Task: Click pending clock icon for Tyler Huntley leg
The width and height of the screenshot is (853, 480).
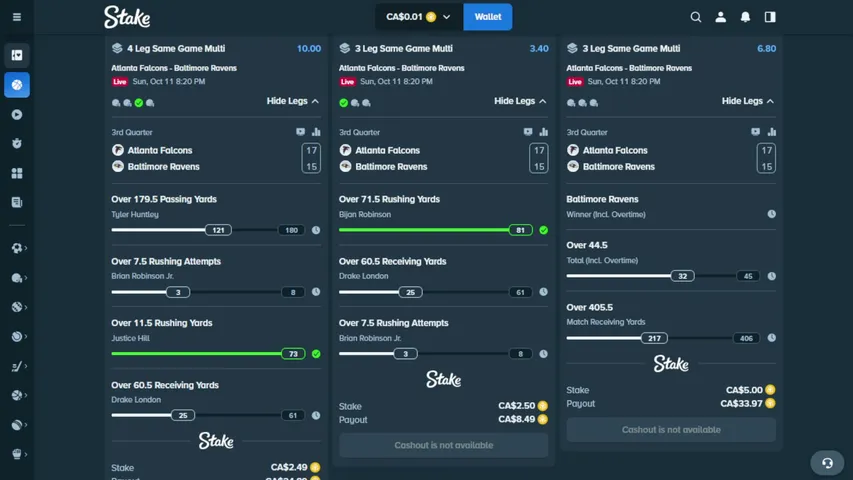Action: point(316,230)
